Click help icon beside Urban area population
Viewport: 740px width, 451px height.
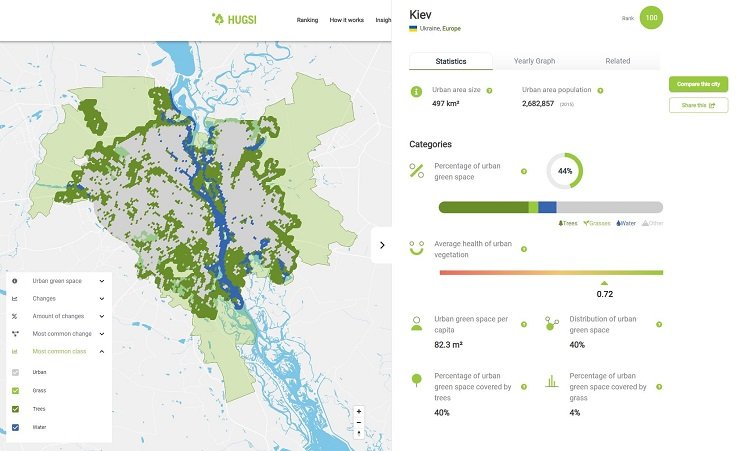tap(600, 90)
